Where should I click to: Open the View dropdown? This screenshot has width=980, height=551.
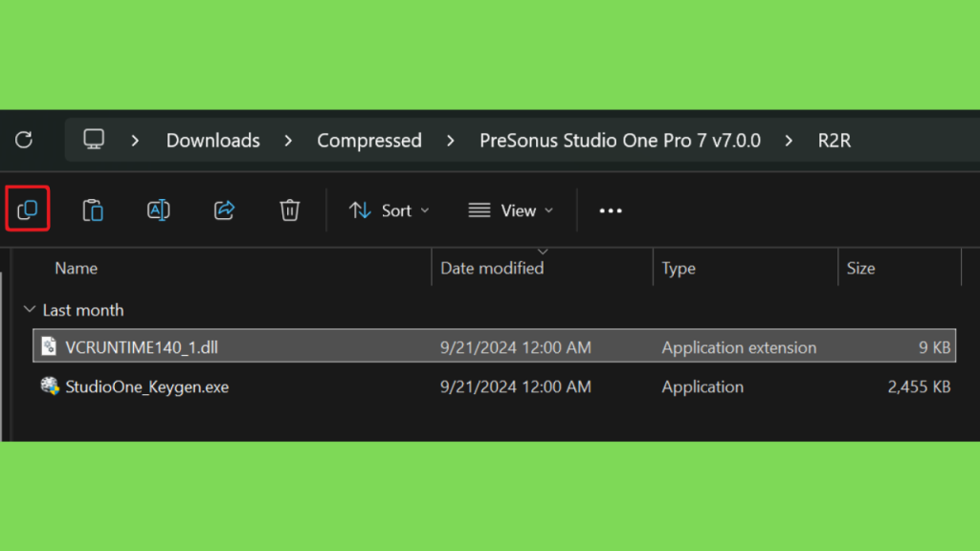pyautogui.click(x=511, y=210)
